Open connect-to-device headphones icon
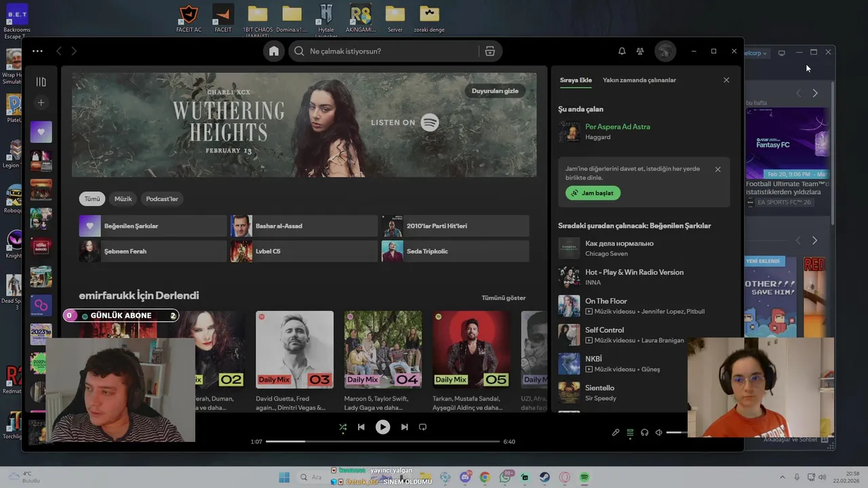Viewport: 868px width, 488px height. (644, 432)
